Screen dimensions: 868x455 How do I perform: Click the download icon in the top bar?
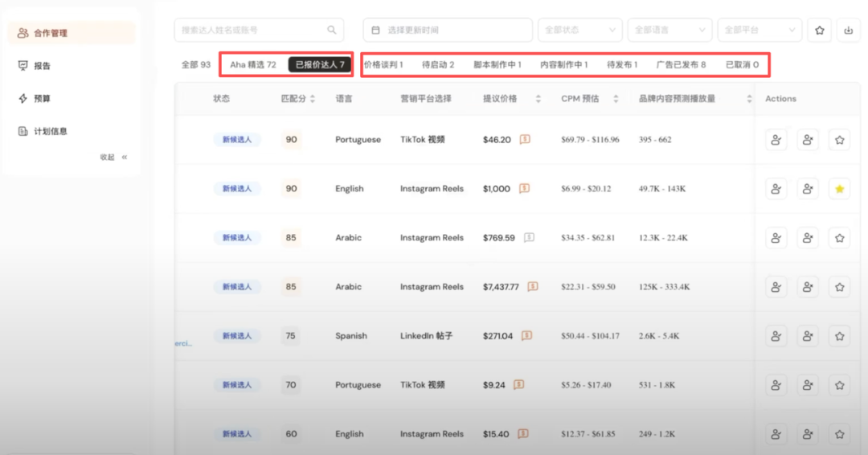click(848, 30)
